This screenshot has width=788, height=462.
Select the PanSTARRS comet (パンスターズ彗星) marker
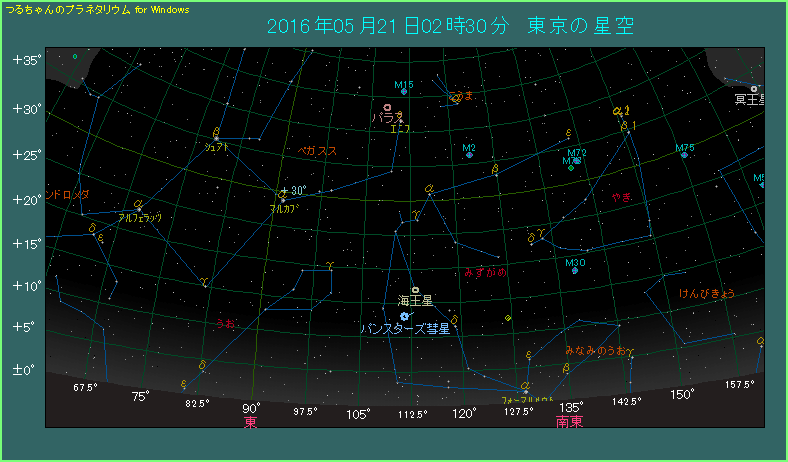pyautogui.click(x=404, y=316)
